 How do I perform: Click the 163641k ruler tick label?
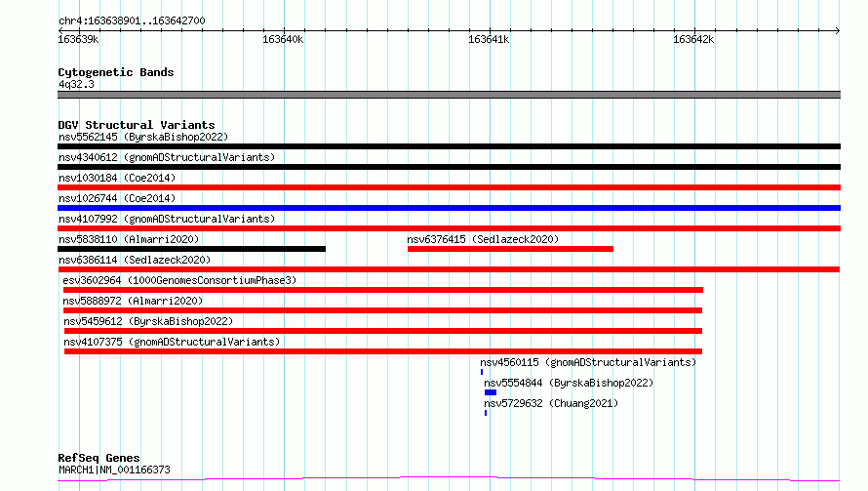pyautogui.click(x=489, y=39)
